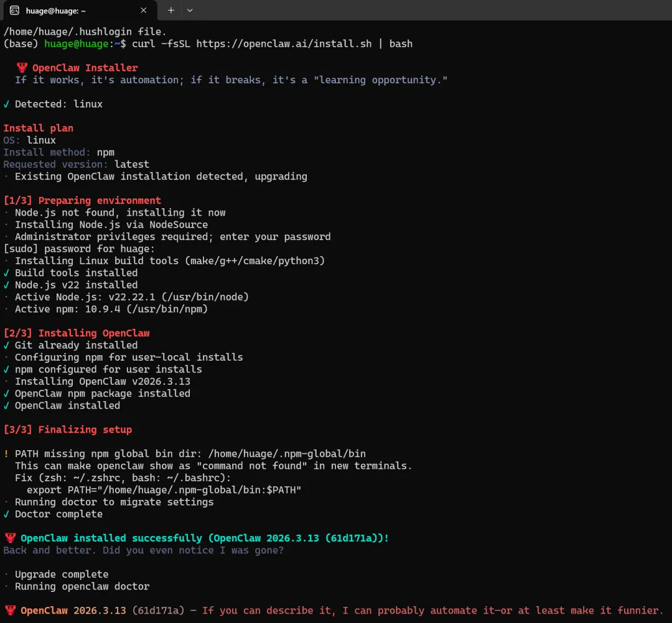Click the '/home/huage/.hushlogin file.' line
The height and width of the screenshot is (623, 672).
pos(85,32)
